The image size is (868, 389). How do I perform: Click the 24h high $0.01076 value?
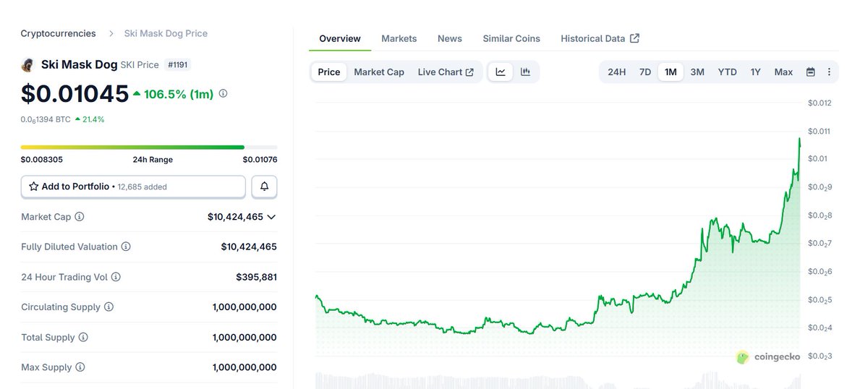tap(260, 160)
